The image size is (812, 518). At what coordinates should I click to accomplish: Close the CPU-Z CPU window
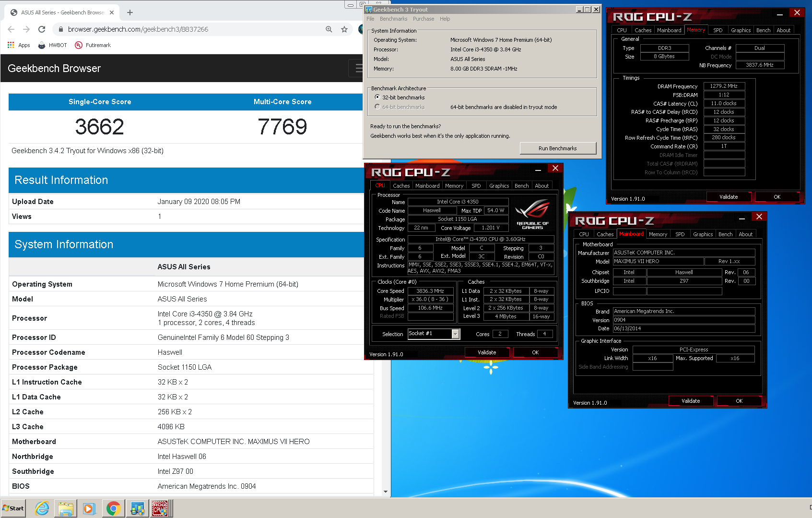coord(555,168)
